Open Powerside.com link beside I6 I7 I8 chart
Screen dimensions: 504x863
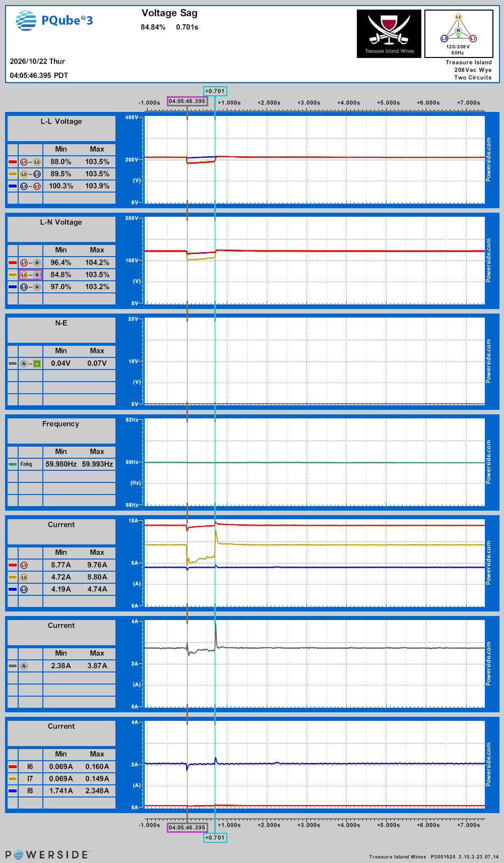488,764
